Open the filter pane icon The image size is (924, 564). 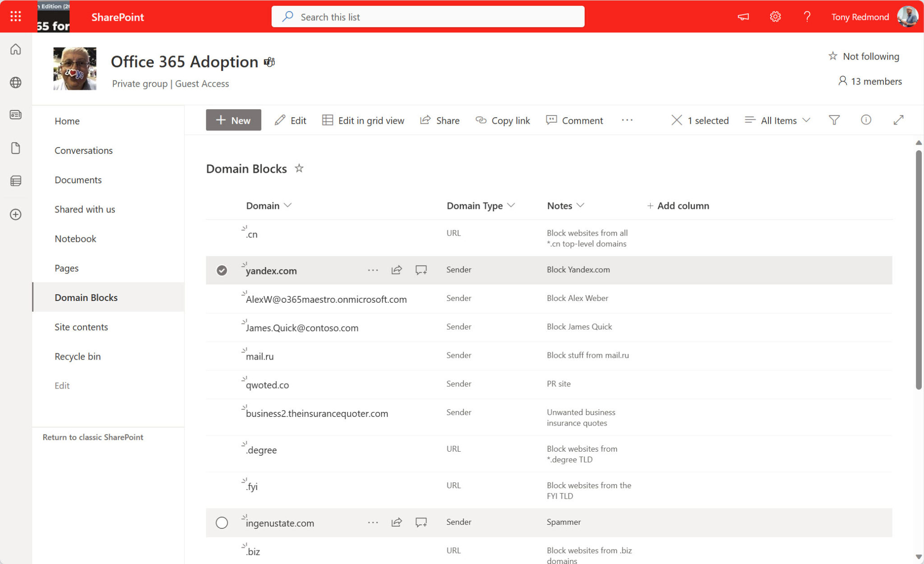coord(834,120)
